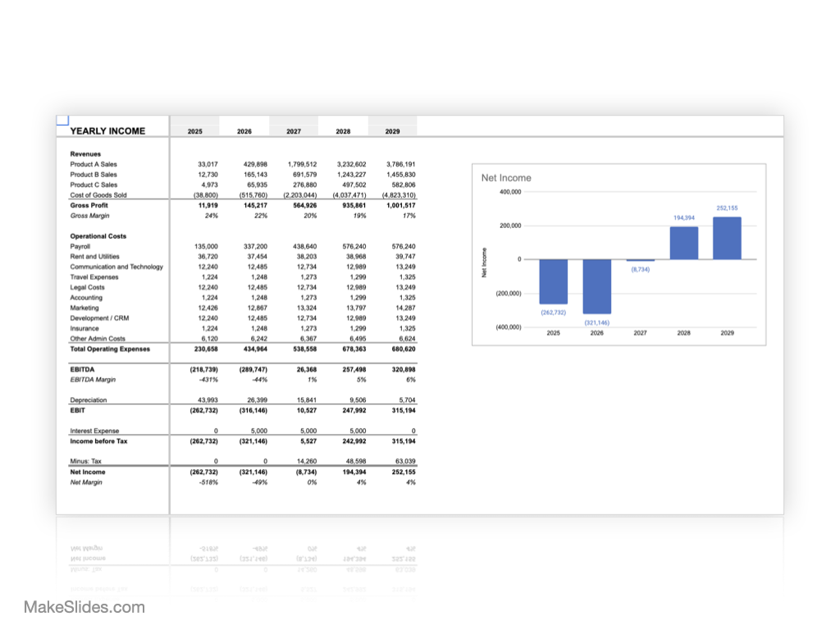
Task: Click the Product A Sales value 3,786,191
Action: tap(398, 164)
